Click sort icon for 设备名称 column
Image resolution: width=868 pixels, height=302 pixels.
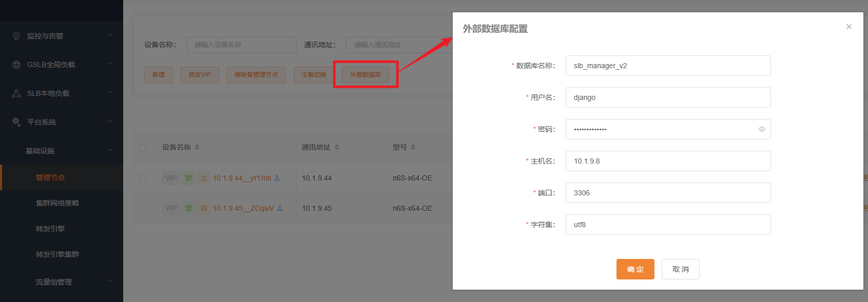tap(197, 147)
